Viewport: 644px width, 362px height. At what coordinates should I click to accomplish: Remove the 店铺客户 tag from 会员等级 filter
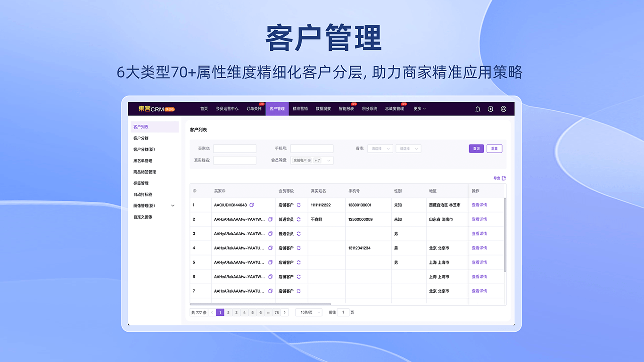pyautogui.click(x=309, y=160)
